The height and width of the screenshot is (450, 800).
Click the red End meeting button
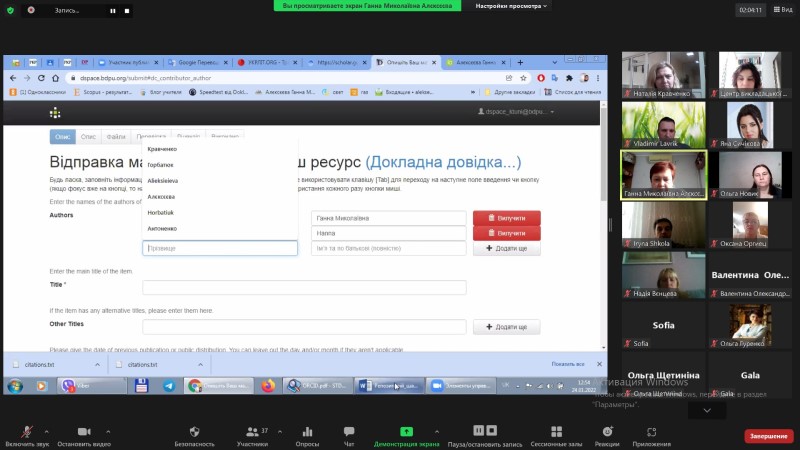768,436
